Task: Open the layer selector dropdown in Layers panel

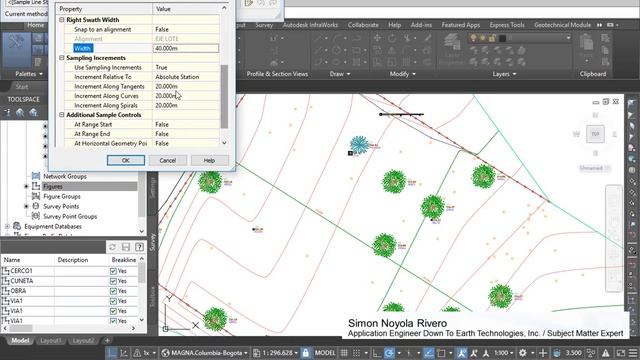Action: (x=568, y=38)
